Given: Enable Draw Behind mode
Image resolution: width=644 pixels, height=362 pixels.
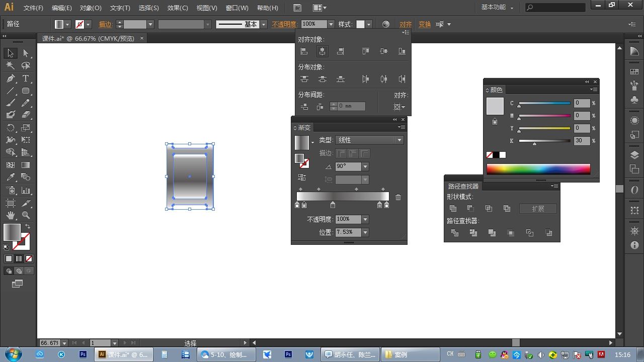Looking at the screenshot, I should [x=19, y=271].
